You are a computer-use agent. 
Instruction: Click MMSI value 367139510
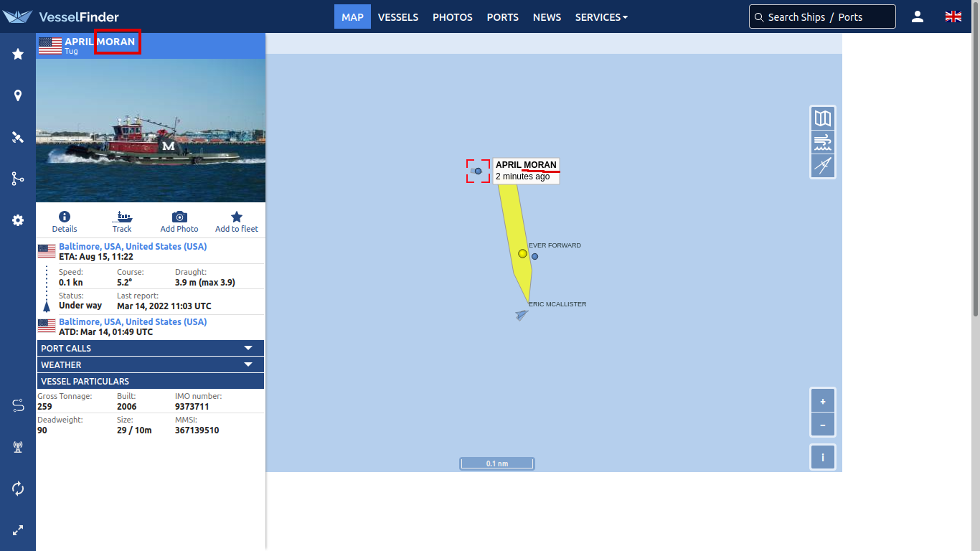pos(197,430)
